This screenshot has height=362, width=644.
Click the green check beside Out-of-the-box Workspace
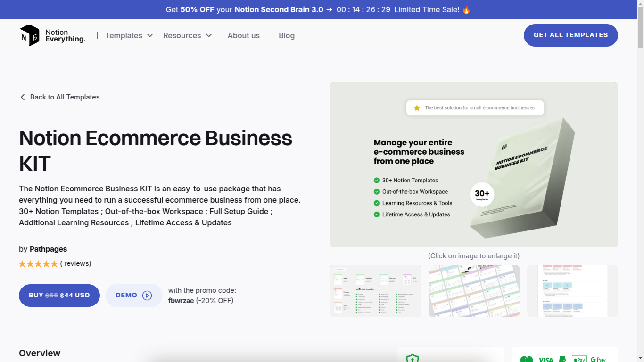tap(377, 192)
